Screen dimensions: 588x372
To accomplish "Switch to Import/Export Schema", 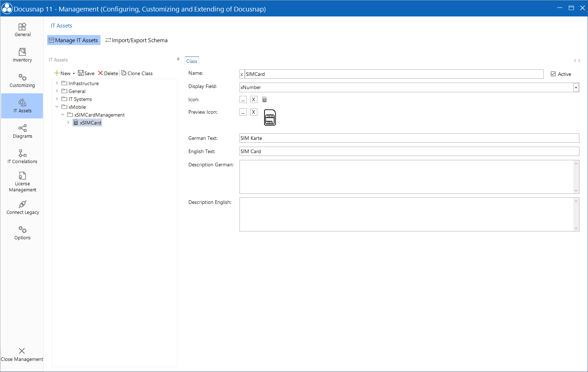I will [136, 40].
